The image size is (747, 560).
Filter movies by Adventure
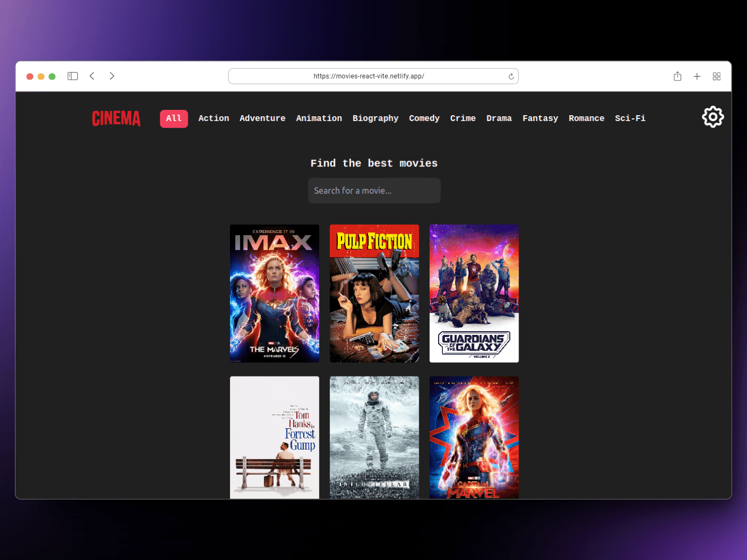tap(263, 118)
